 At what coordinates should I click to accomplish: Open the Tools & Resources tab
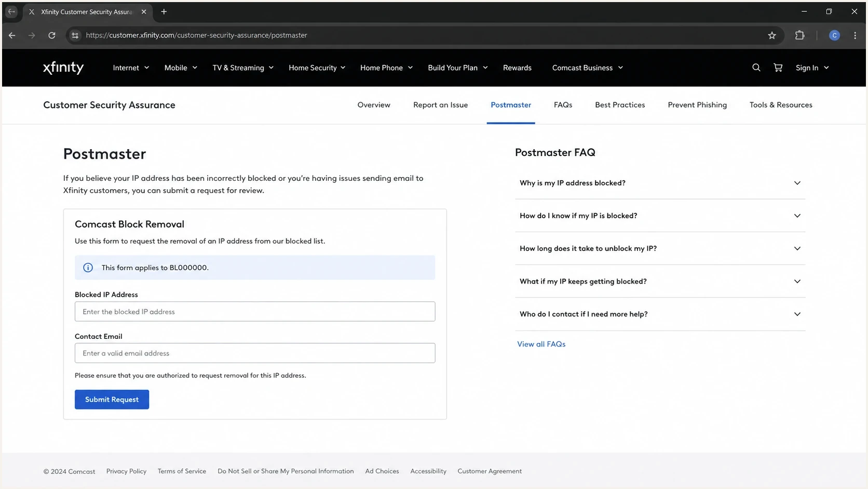781,105
